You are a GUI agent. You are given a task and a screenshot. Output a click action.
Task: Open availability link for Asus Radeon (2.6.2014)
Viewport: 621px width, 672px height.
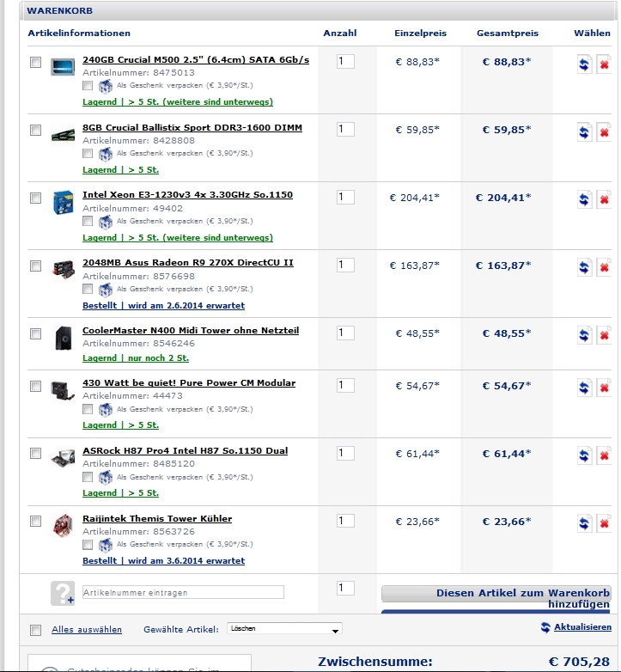tap(163, 306)
